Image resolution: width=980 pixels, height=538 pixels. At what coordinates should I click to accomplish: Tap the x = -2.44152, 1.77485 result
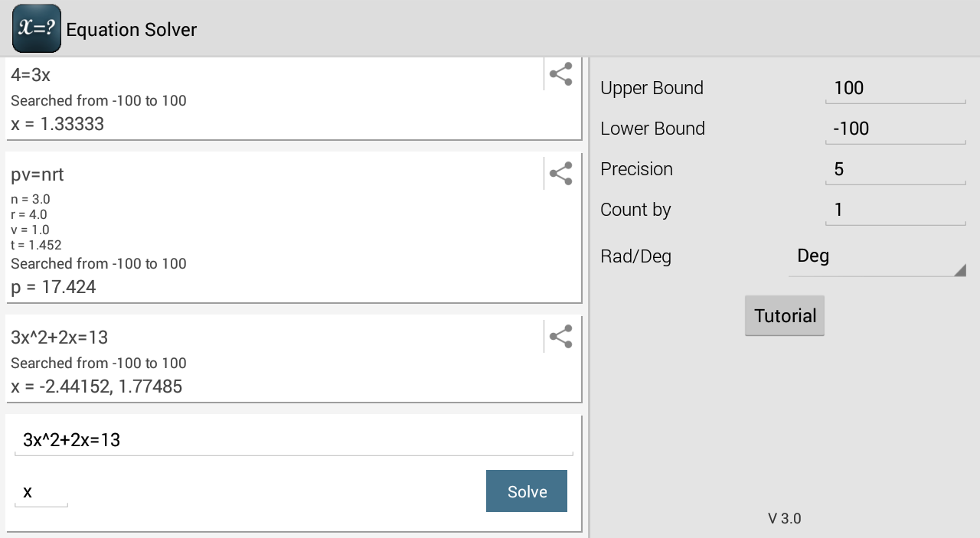point(97,386)
